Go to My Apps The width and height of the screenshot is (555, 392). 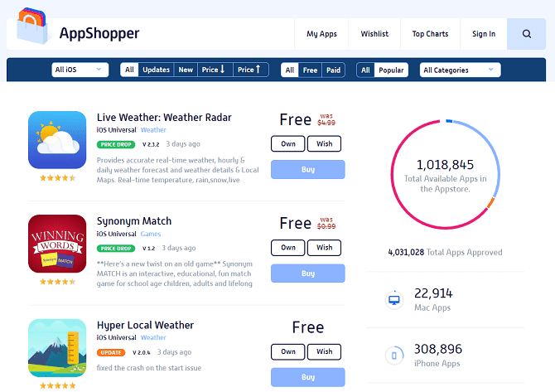click(321, 34)
